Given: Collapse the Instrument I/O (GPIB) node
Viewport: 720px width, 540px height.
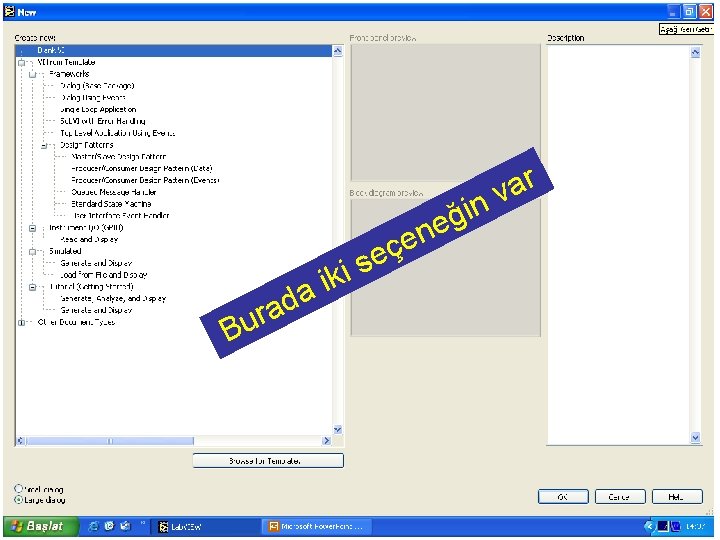Looking at the screenshot, I should [32, 228].
